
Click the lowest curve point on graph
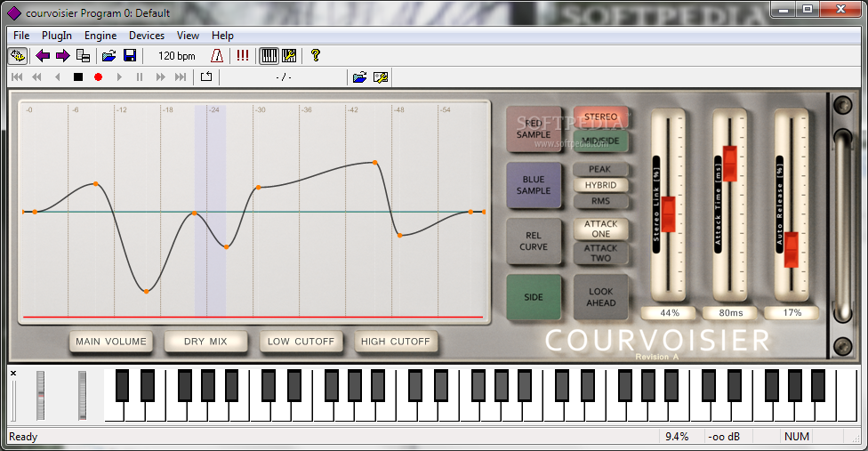(x=146, y=291)
